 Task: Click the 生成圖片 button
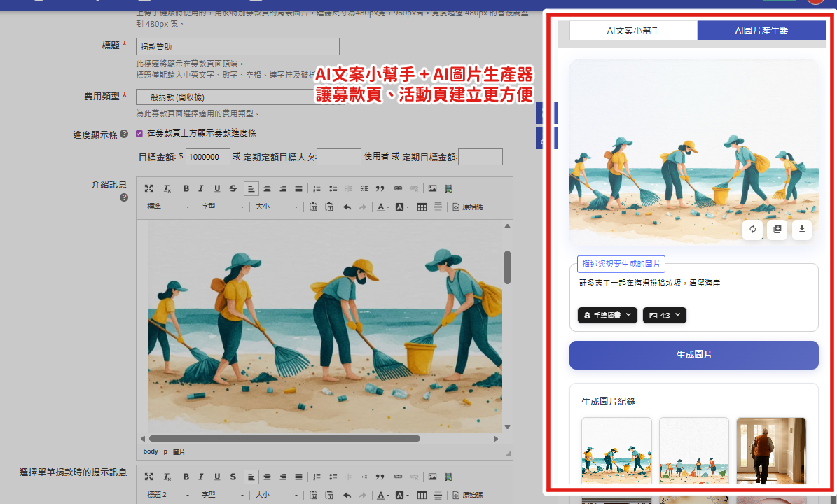693,355
